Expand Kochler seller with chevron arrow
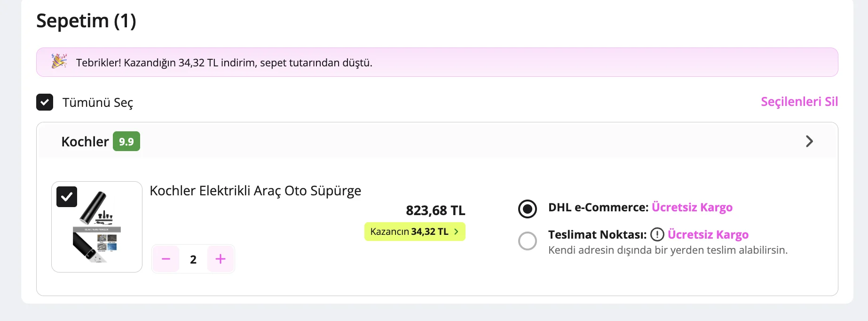Screen dimensions: 868x321 pos(809,141)
